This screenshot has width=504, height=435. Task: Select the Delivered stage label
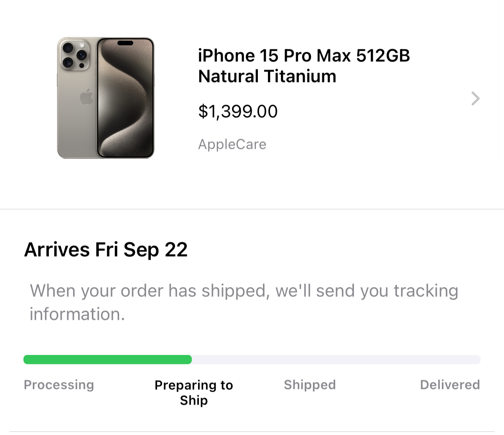tap(450, 385)
